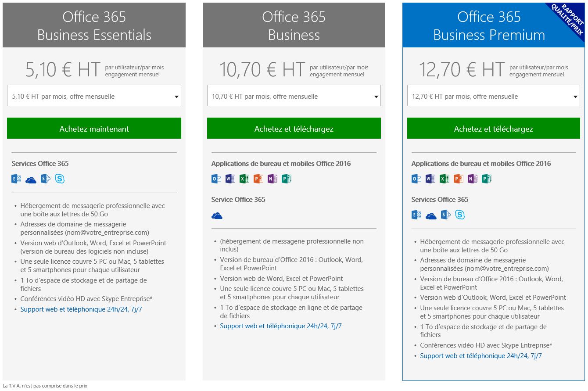Click "(hébergement de messagerie professionnelle non inclus)" text

(292, 245)
